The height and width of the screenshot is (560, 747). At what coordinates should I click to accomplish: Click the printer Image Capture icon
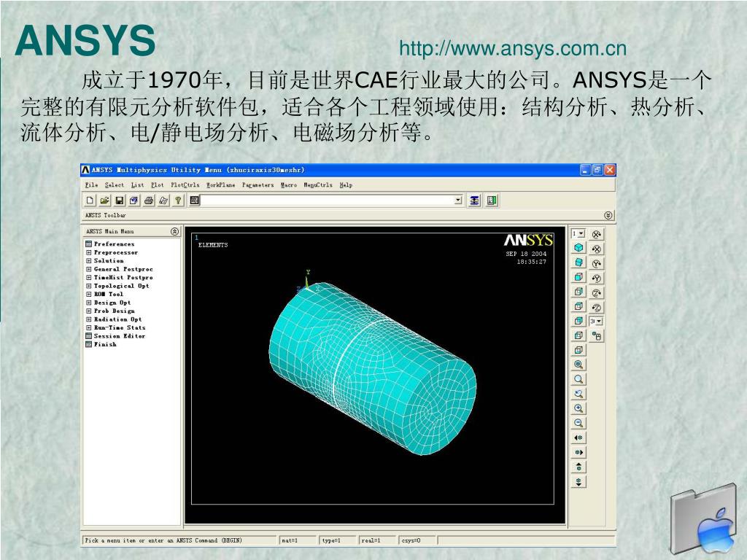149,201
